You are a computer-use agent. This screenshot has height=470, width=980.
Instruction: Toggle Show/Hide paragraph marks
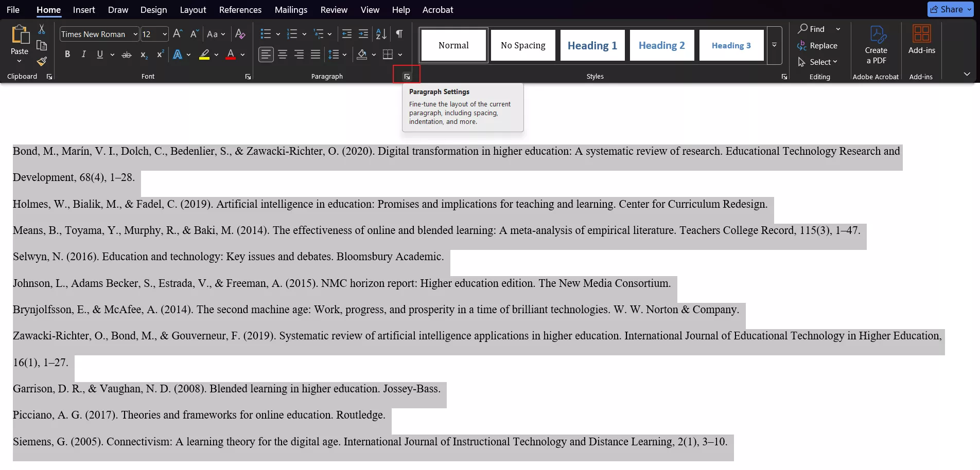[x=399, y=34]
